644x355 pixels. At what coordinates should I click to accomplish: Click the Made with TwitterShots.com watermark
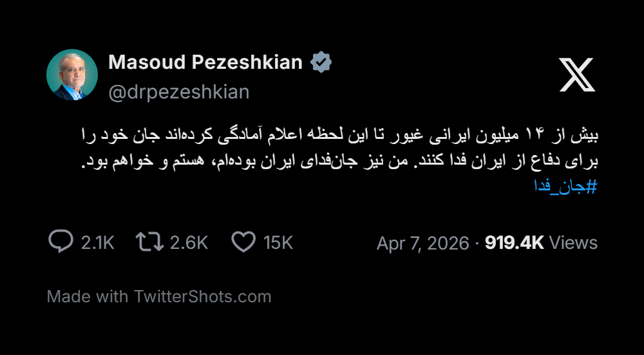(159, 296)
